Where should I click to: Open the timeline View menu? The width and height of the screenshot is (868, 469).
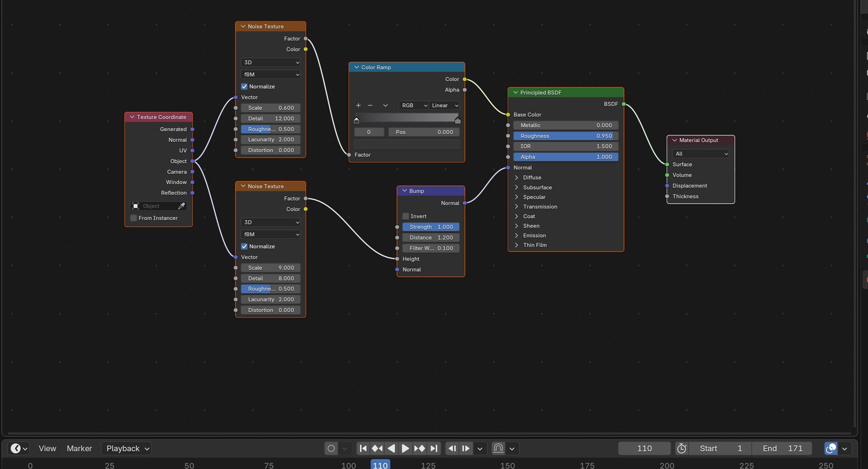(x=47, y=448)
